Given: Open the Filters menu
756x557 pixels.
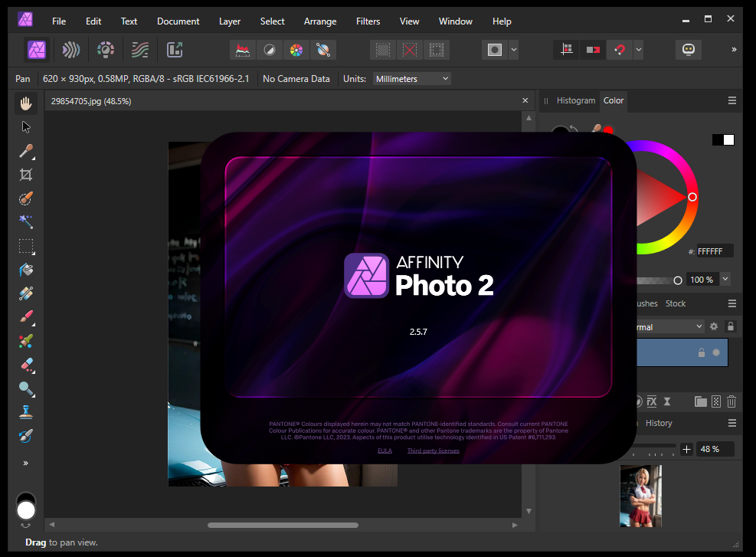Looking at the screenshot, I should (368, 21).
